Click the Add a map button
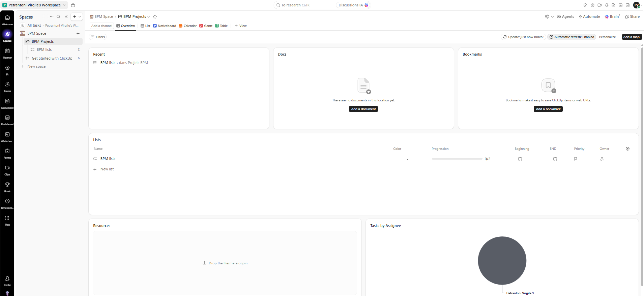The image size is (644, 296). click(x=632, y=37)
